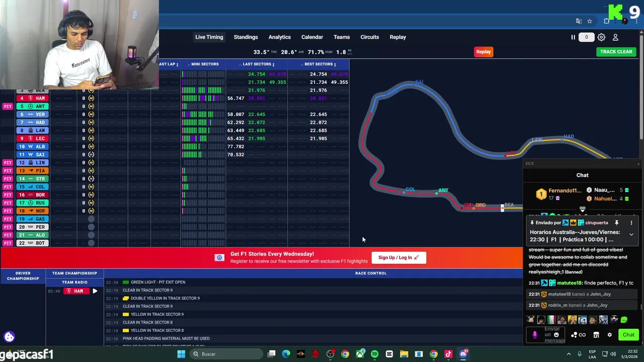Click the Green Light Pit Exit Open message
644x362 pixels.
pos(158,282)
